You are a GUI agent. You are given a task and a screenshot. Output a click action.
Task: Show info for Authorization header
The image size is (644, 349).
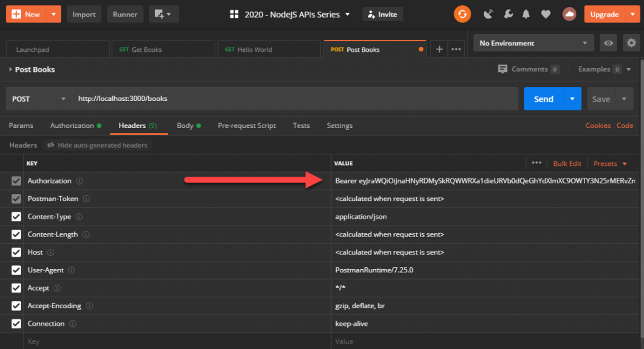coord(80,181)
